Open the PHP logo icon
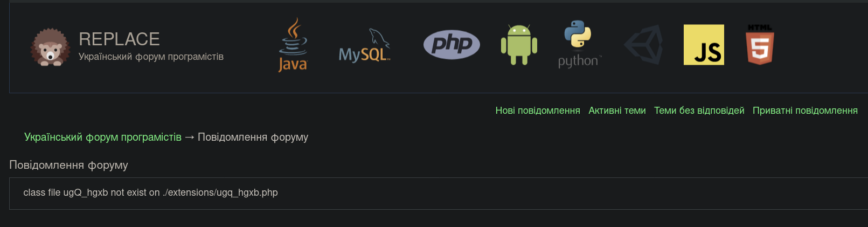 coord(452,44)
